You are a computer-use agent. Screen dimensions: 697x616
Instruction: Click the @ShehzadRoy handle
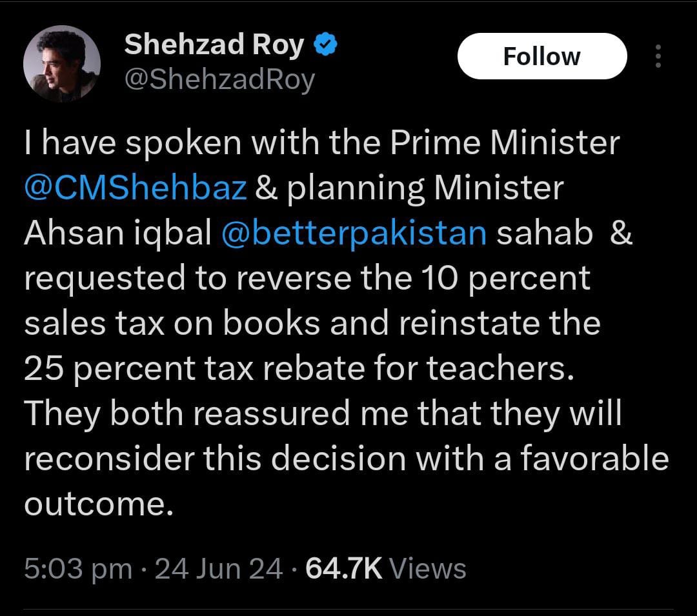pos(219,81)
